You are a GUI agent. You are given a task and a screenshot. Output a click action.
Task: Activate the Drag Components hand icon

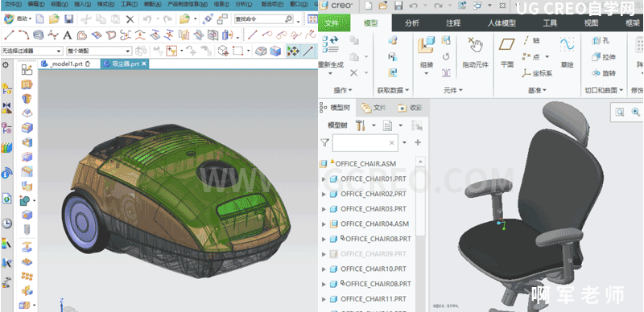pos(476,52)
